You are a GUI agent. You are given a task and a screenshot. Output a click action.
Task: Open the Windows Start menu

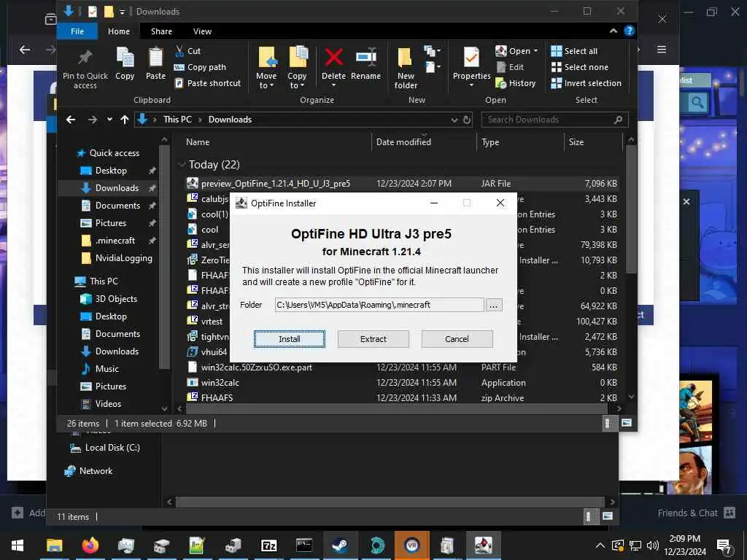[x=18, y=545]
